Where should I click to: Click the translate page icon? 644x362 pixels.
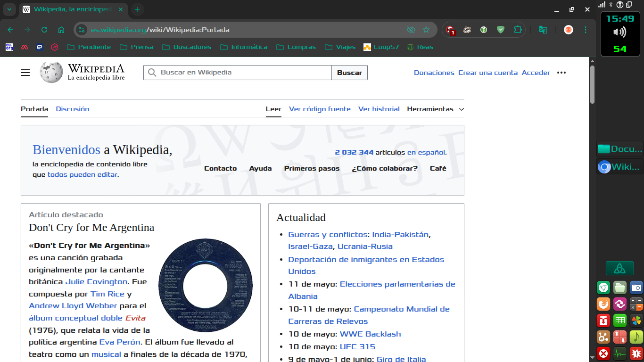pos(543,30)
